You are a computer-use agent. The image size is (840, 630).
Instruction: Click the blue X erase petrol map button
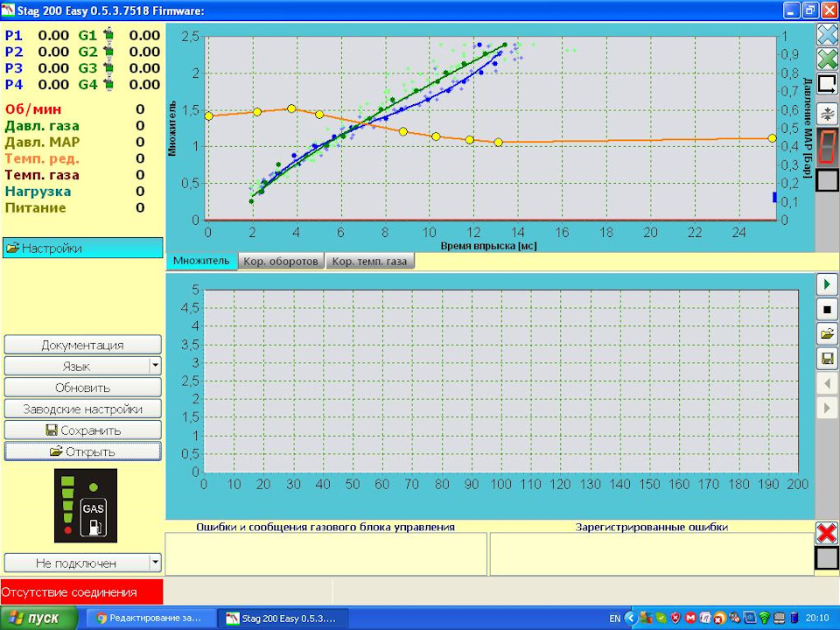coord(827,34)
